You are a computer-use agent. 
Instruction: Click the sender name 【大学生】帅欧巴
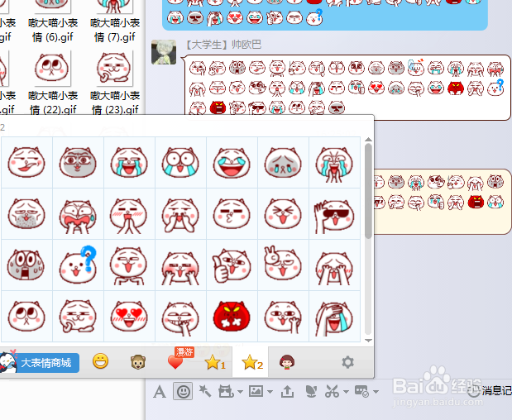coord(223,45)
